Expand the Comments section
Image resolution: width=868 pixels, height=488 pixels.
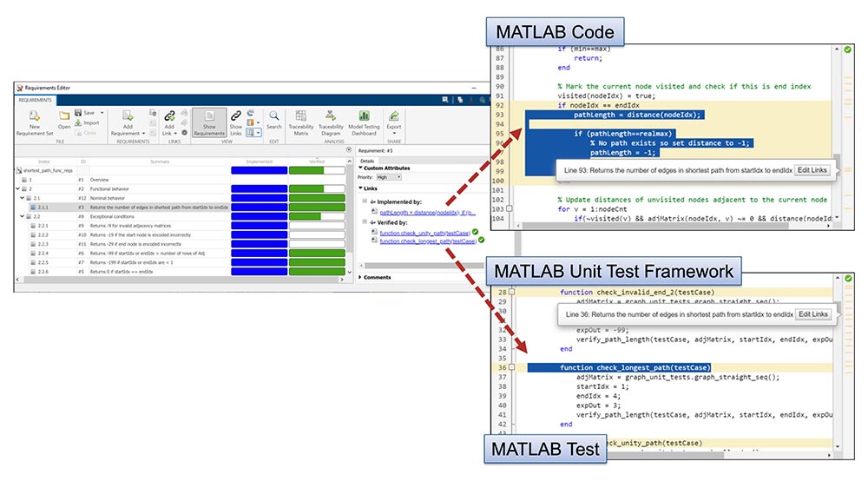coord(362,277)
